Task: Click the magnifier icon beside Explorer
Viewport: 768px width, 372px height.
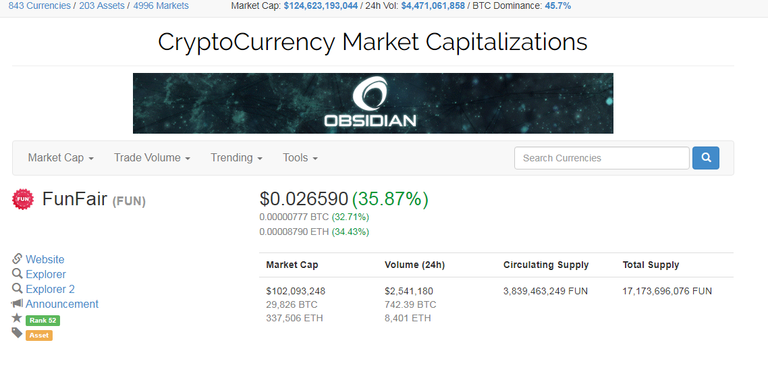Action: (x=17, y=273)
